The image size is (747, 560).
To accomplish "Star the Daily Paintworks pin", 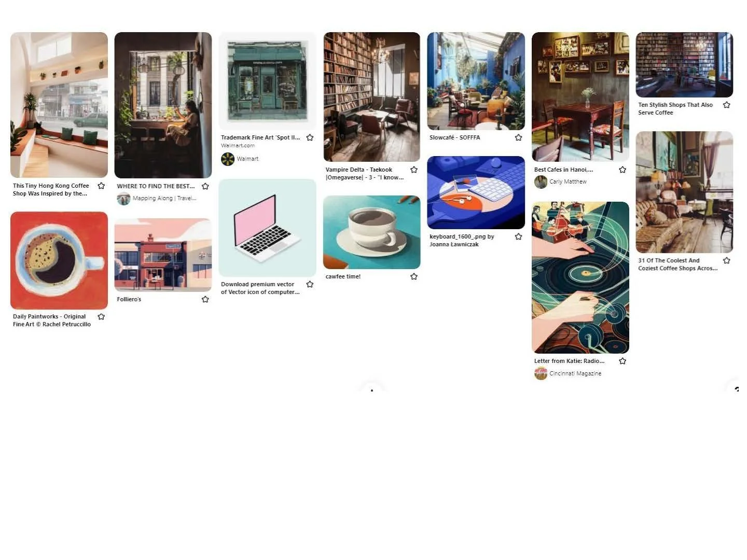I will [x=101, y=316].
